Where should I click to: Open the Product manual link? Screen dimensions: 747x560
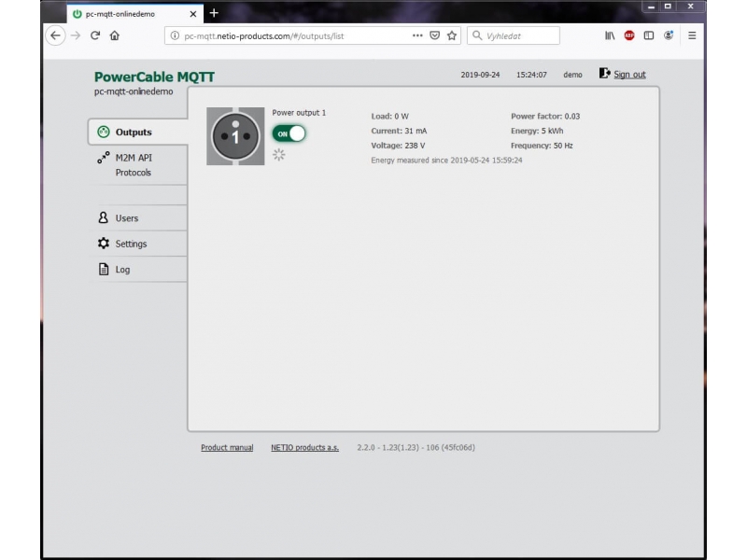pos(227,448)
